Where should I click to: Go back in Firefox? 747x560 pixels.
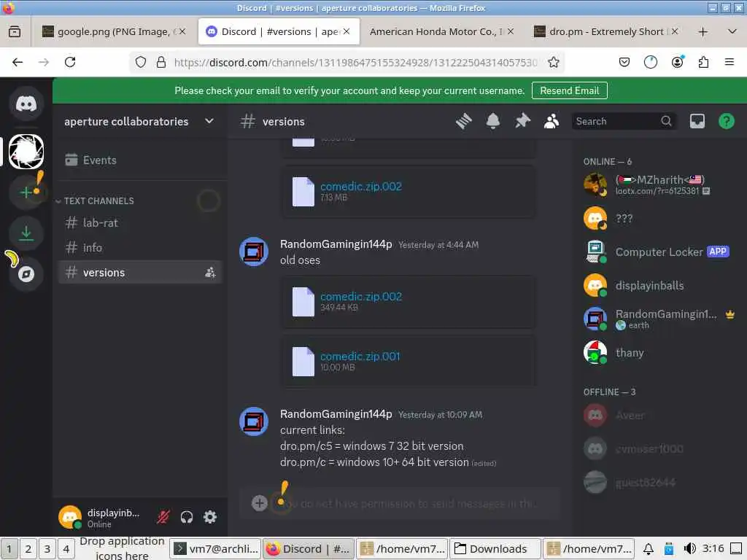tap(18, 63)
